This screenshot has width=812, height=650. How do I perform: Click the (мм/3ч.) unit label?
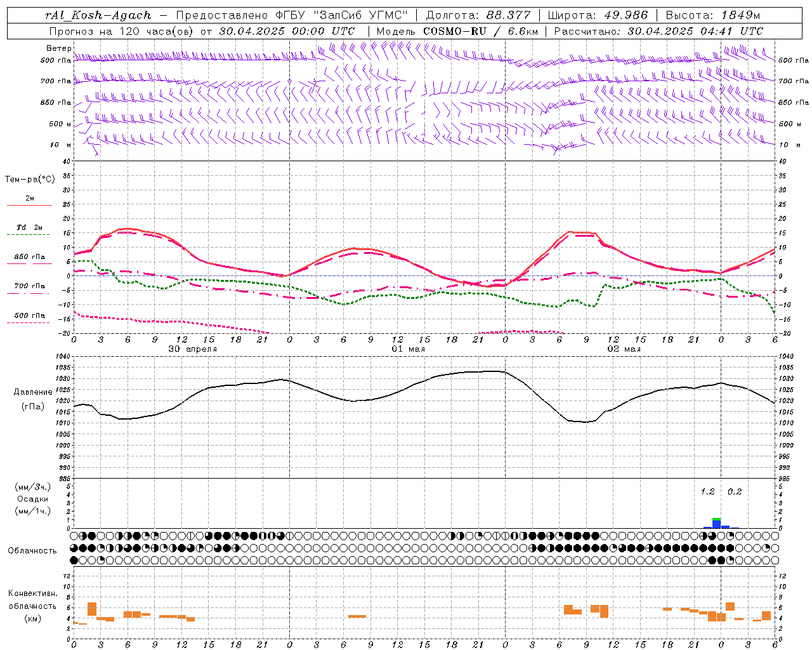(33, 487)
